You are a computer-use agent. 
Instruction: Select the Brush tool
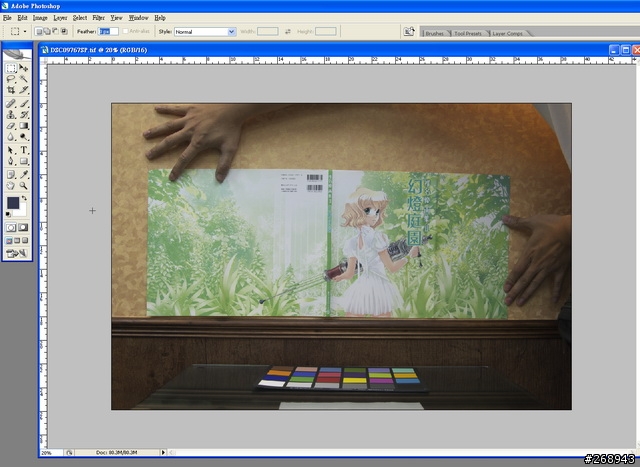click(x=24, y=104)
